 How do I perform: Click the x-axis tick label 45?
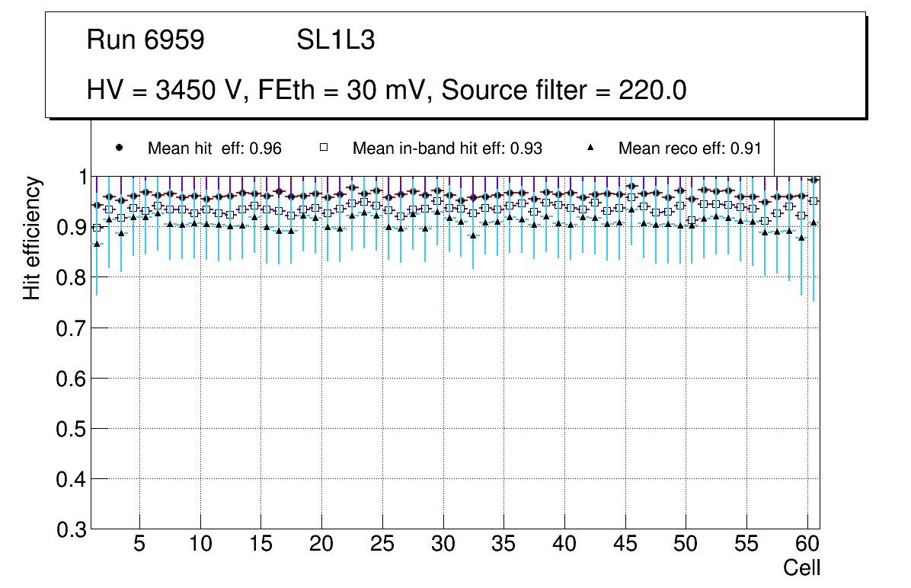(625, 545)
